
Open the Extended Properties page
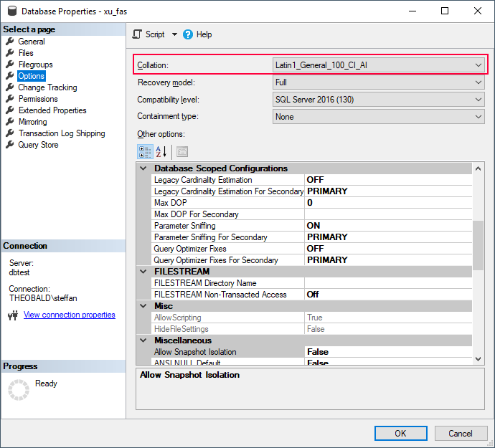[x=52, y=110]
